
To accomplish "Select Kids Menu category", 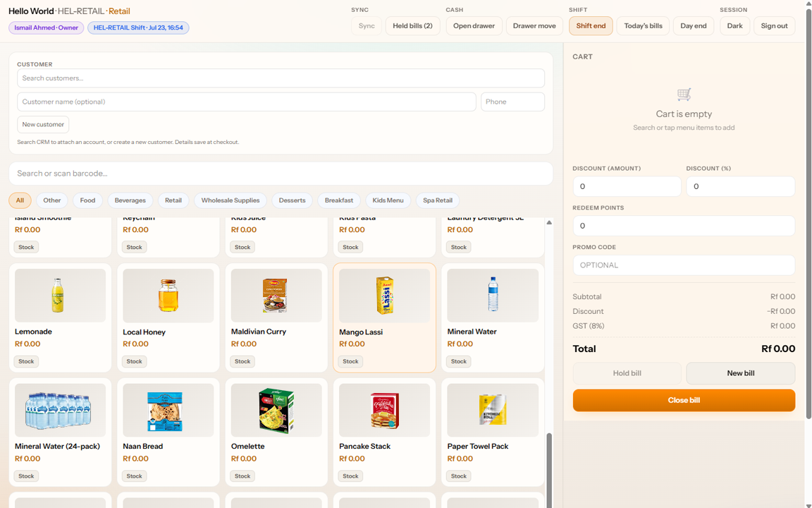I will point(388,200).
